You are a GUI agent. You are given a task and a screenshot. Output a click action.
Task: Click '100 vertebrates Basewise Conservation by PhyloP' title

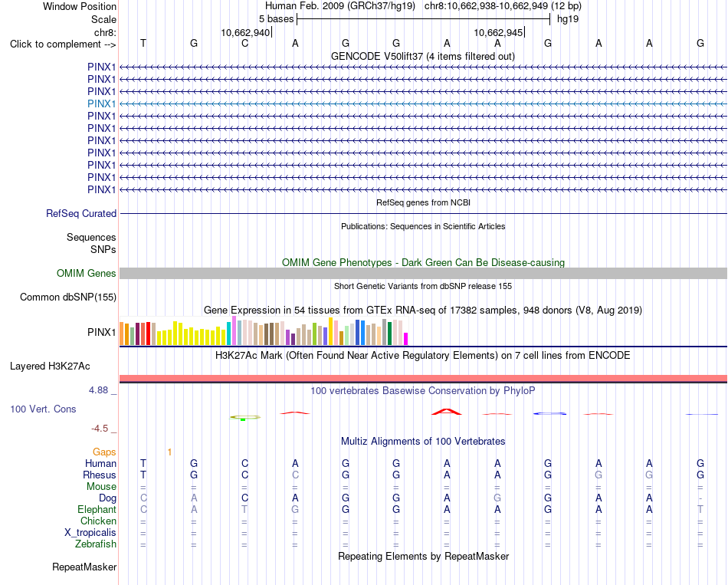(422, 391)
